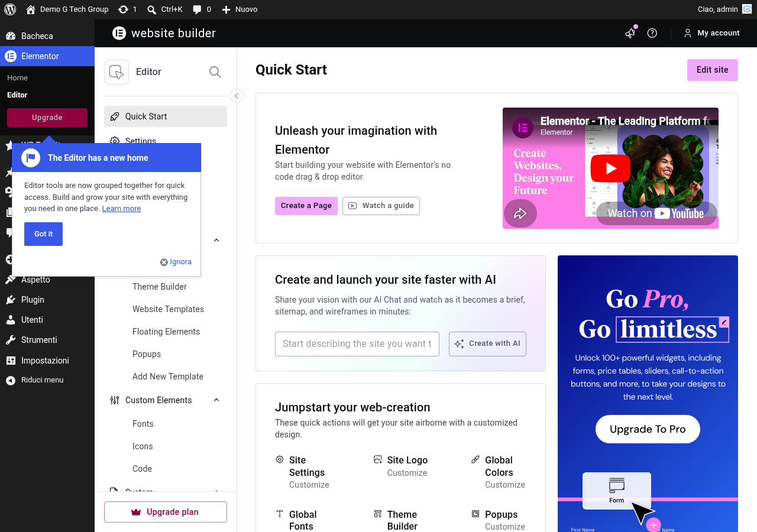This screenshot has width=757, height=532.
Task: Open Floating Elements
Action: 166,332
